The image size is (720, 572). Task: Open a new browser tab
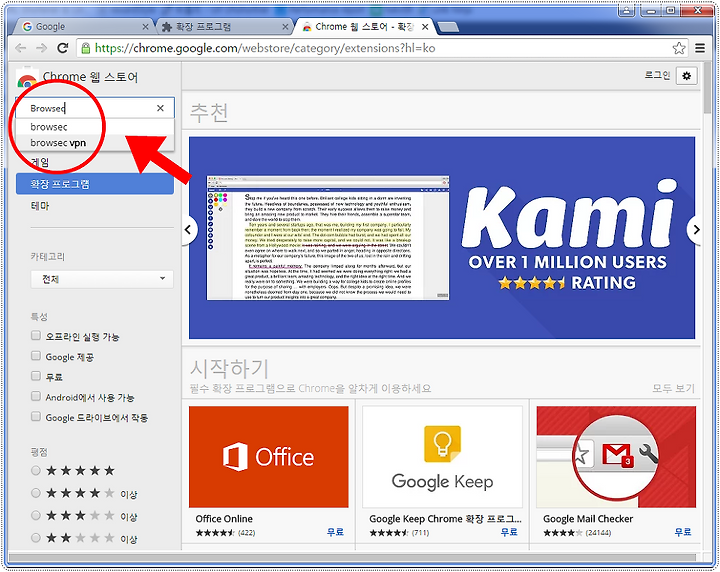pyautogui.click(x=448, y=27)
